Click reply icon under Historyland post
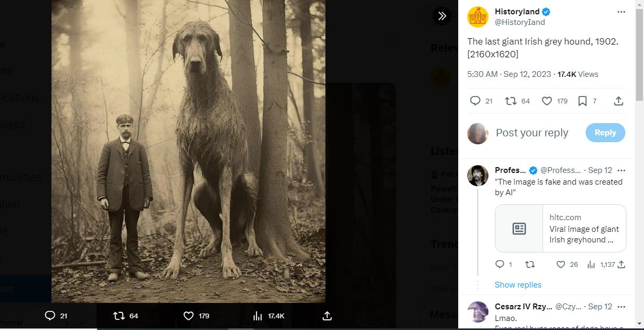644x330 pixels. click(x=475, y=101)
